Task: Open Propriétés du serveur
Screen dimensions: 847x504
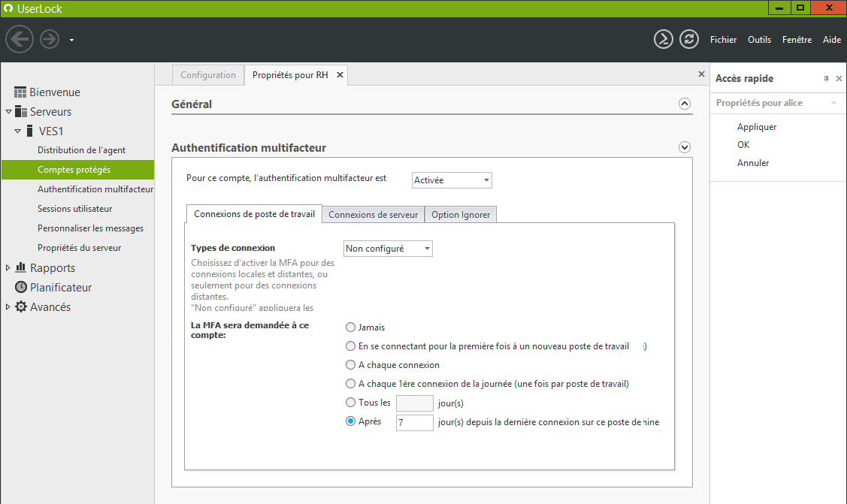Action: click(79, 248)
